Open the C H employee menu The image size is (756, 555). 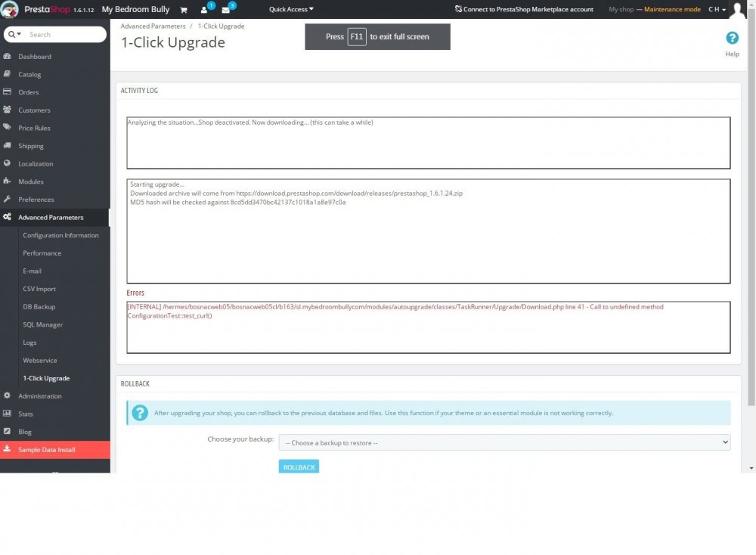click(717, 9)
